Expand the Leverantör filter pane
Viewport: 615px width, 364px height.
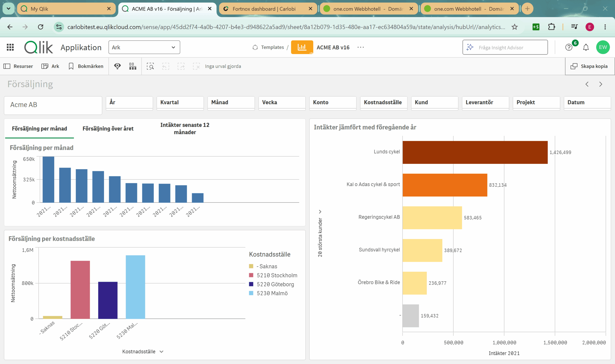pos(485,103)
